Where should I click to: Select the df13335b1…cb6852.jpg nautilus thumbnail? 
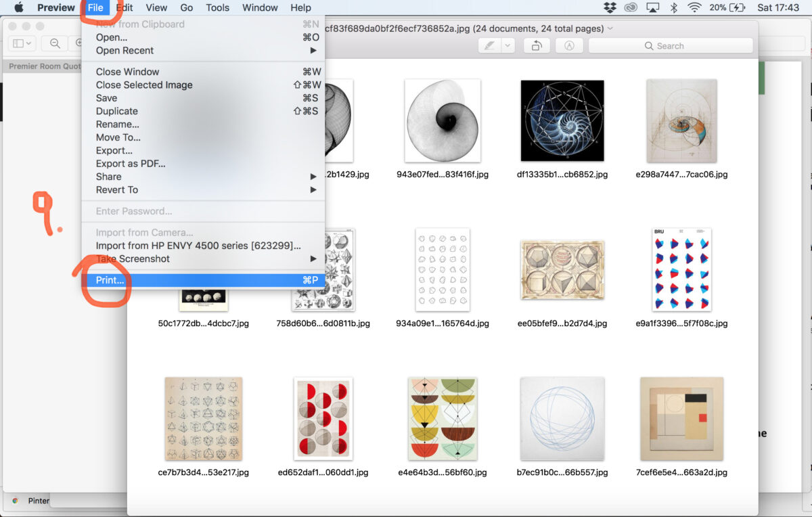[x=562, y=120]
